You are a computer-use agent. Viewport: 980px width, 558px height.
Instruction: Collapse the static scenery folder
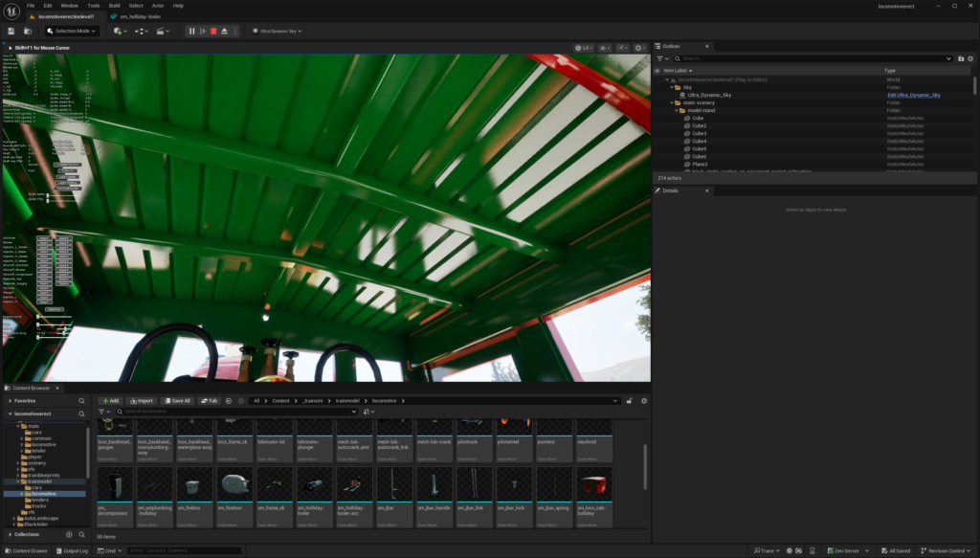(x=673, y=102)
